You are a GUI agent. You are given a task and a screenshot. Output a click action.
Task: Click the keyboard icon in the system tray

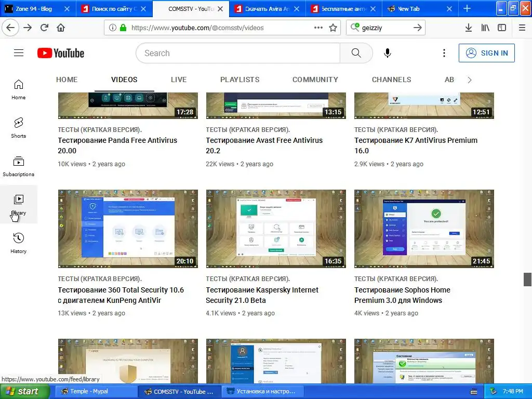474,392
